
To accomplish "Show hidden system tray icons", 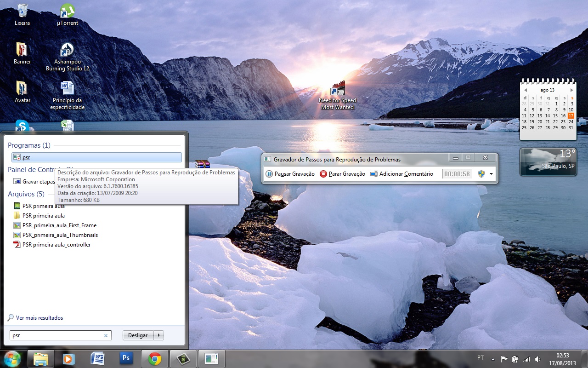I will coord(493,359).
